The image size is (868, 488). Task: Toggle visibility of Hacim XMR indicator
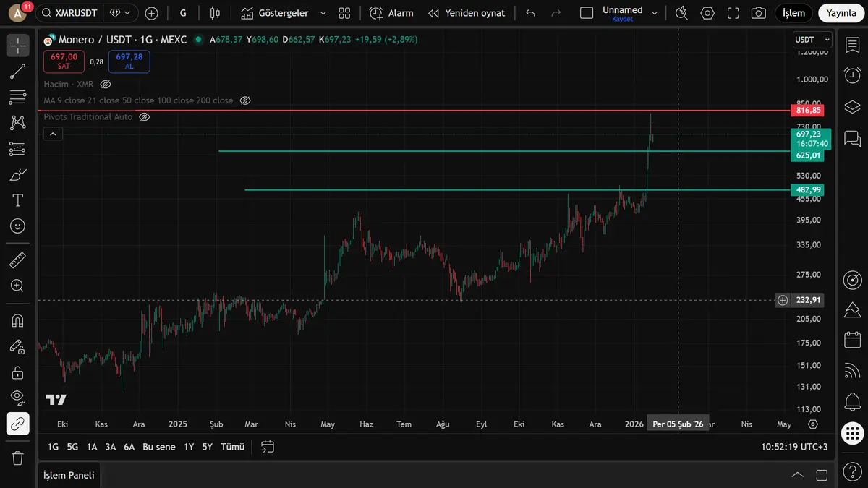(x=106, y=85)
